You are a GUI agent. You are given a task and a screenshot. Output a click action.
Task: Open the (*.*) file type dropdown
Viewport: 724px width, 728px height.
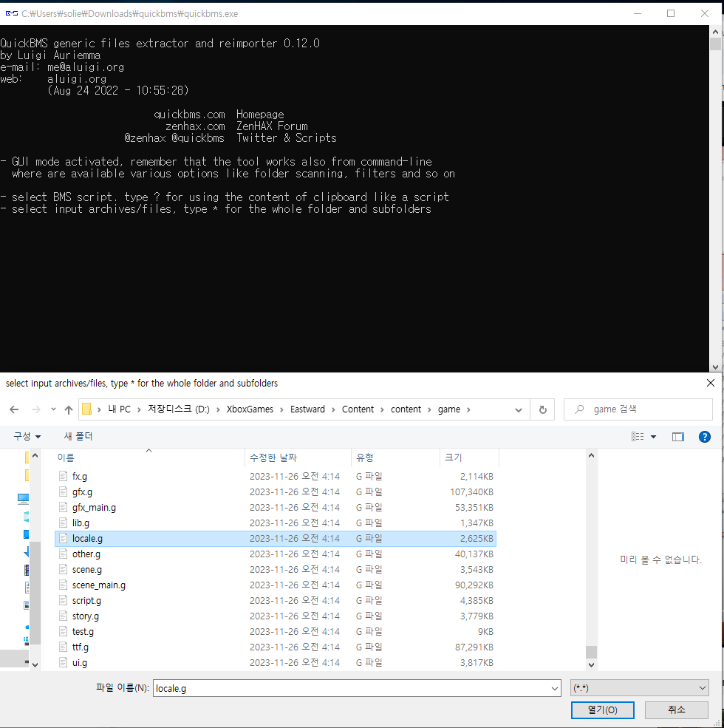click(640, 688)
